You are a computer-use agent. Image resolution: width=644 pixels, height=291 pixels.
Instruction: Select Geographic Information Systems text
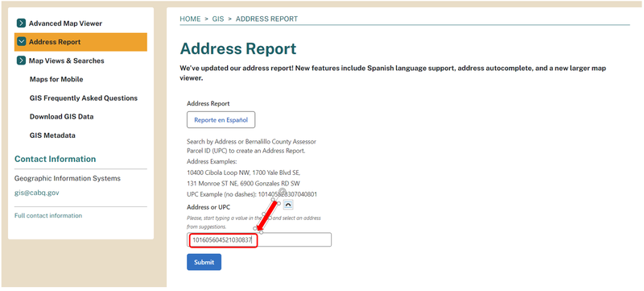tap(68, 178)
